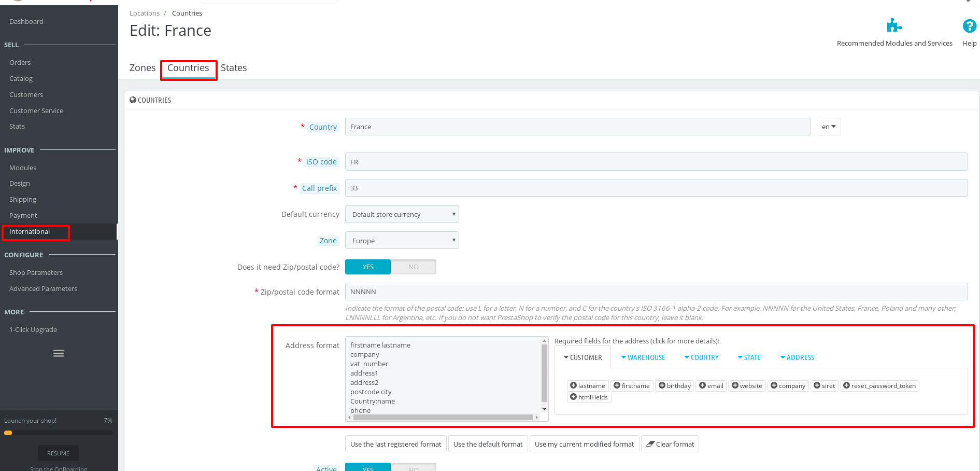Open the Default currency dropdown
This screenshot has width=980, height=471.
click(x=402, y=214)
